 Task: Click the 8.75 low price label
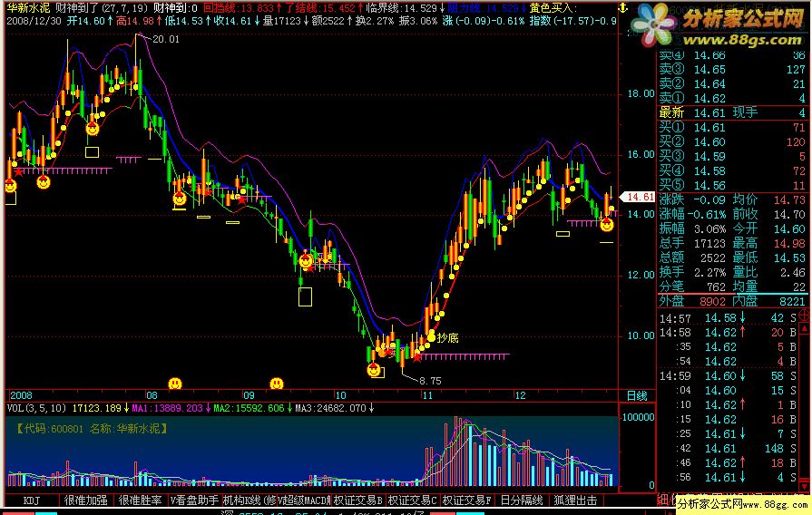[430, 381]
